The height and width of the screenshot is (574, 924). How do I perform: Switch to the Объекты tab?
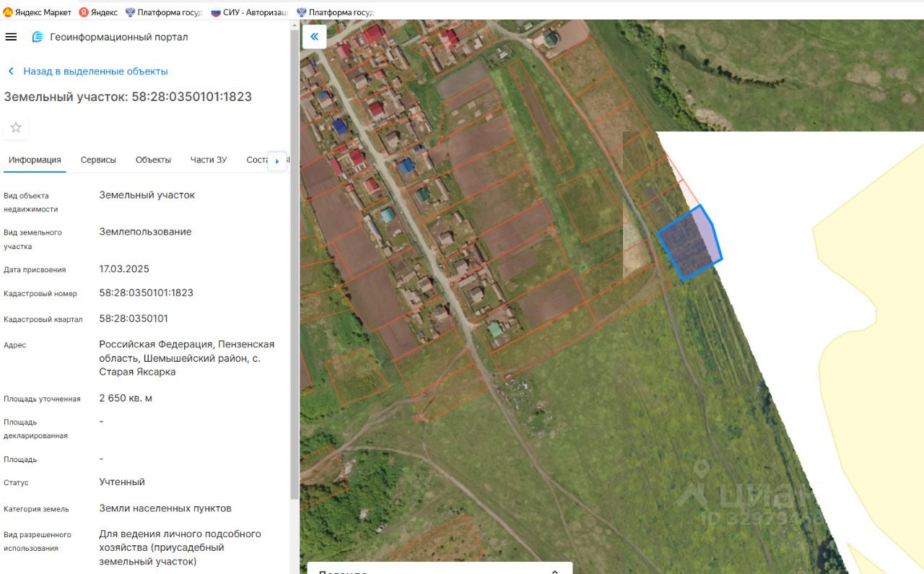[153, 160]
